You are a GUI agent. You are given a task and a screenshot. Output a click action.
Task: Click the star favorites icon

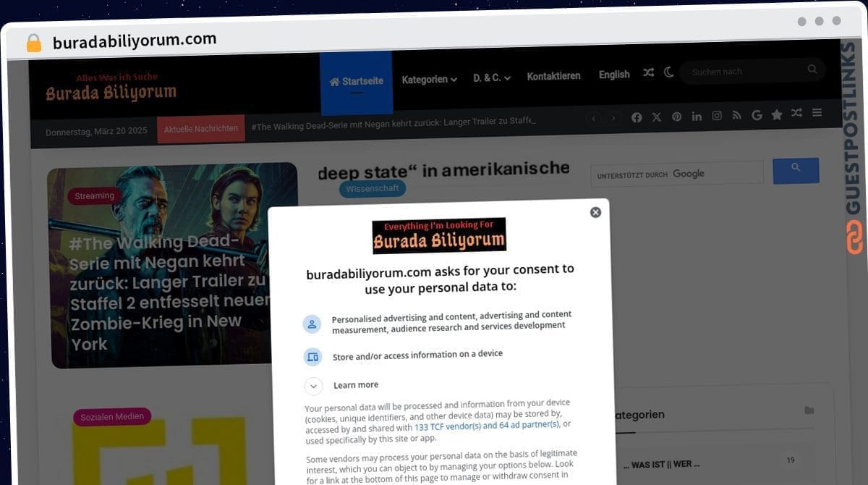(777, 114)
